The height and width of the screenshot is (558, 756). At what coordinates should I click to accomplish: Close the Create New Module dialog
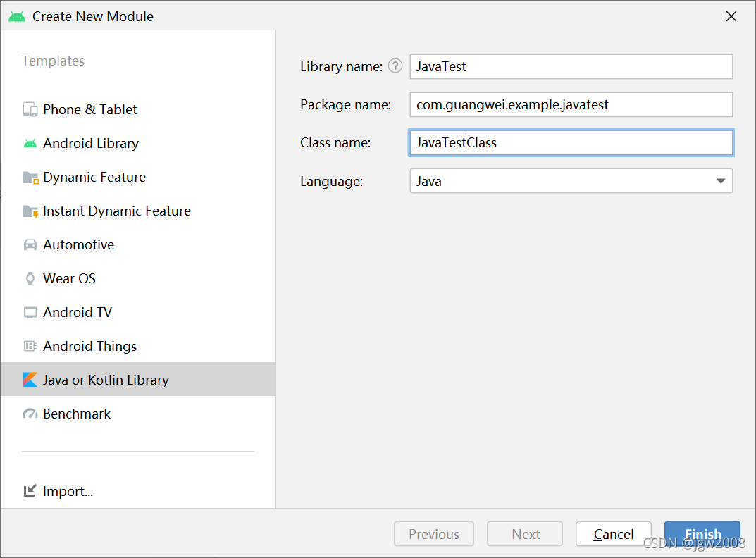[731, 16]
